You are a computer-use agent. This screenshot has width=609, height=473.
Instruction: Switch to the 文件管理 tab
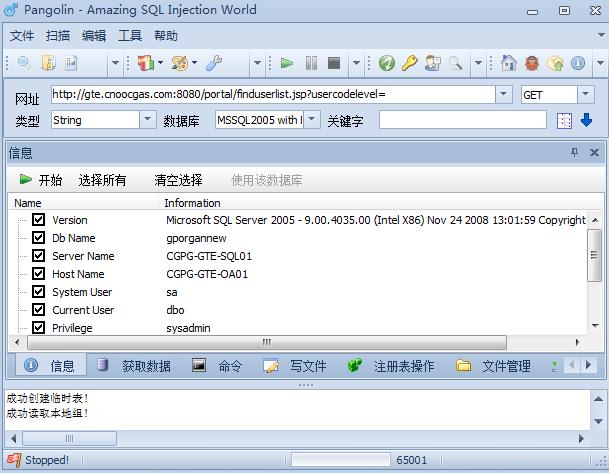tap(493, 365)
